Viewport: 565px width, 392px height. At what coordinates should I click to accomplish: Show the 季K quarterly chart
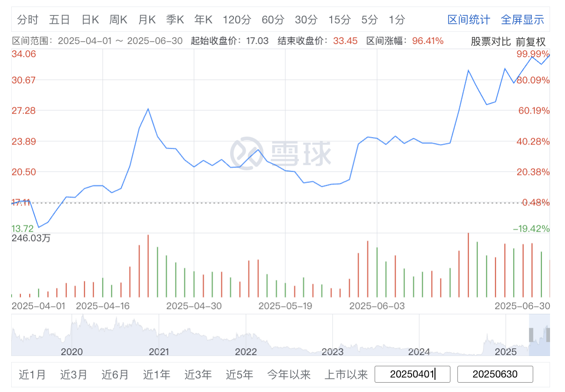pyautogui.click(x=175, y=20)
